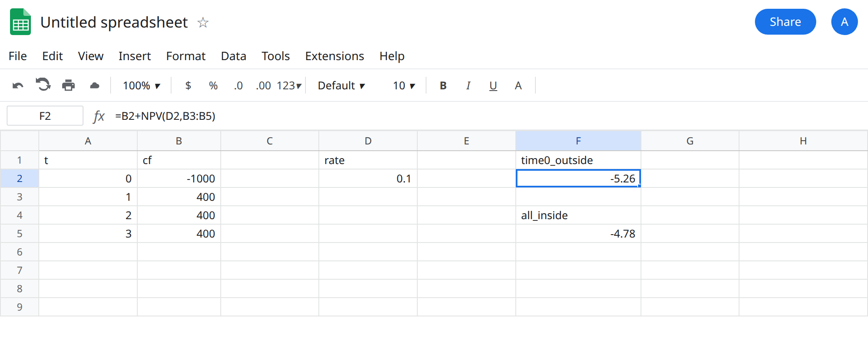The height and width of the screenshot is (359, 868).
Task: Open the Insert menu
Action: click(134, 56)
